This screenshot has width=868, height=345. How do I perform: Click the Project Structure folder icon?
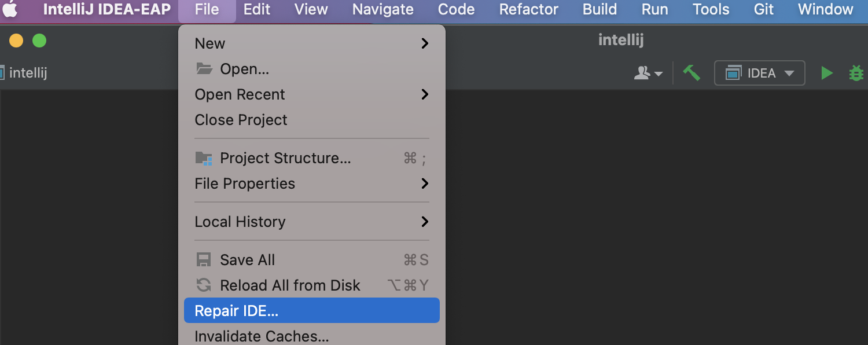(x=204, y=158)
